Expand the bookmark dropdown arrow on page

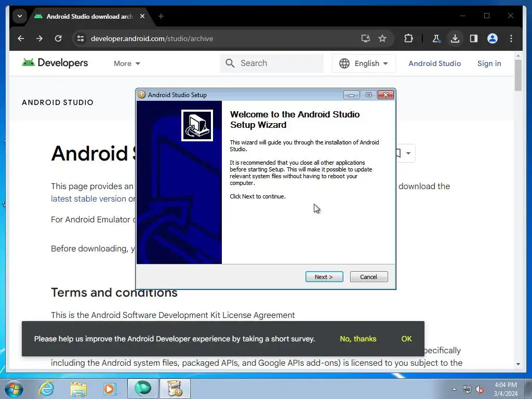coord(408,153)
